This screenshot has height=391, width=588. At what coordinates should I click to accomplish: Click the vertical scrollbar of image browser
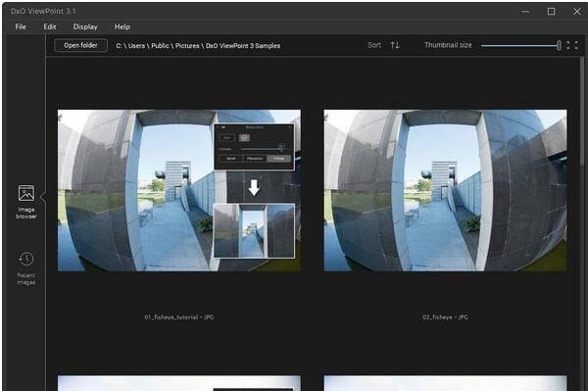[582, 224]
